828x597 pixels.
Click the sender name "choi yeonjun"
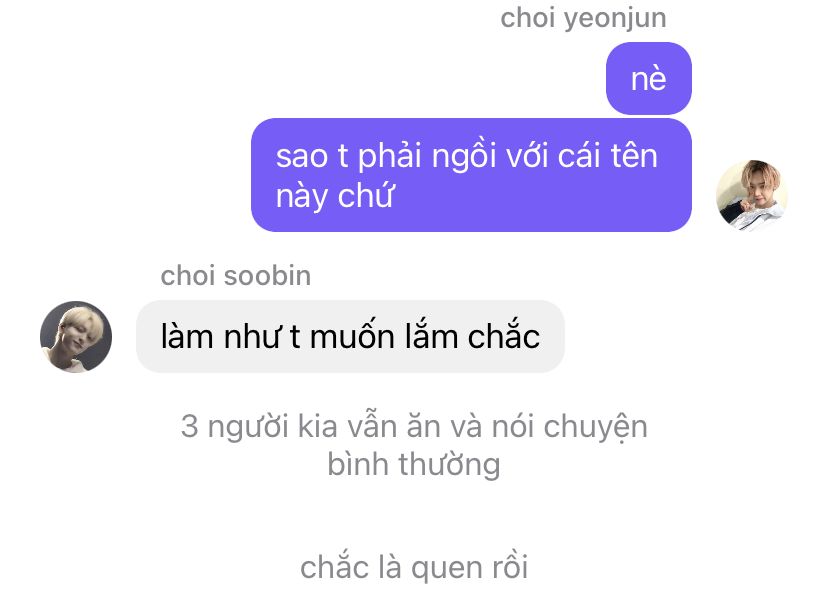click(583, 18)
